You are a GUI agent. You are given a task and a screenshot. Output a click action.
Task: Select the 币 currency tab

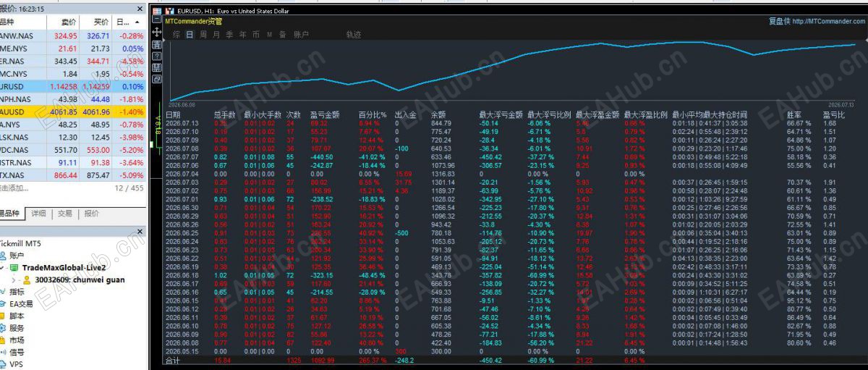click(x=255, y=34)
